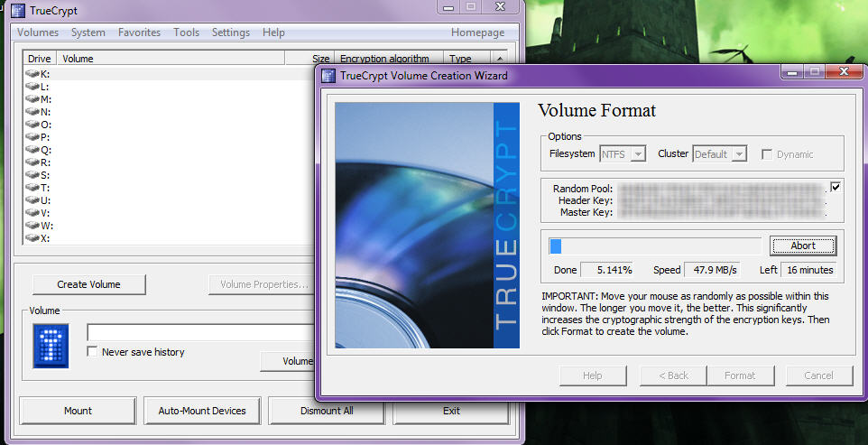
Task: Click the Volume column header
Action: 171,58
